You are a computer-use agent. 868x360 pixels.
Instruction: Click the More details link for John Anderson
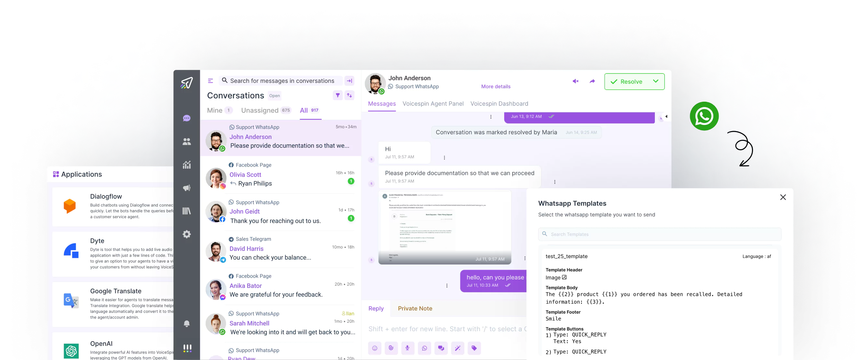coord(495,86)
